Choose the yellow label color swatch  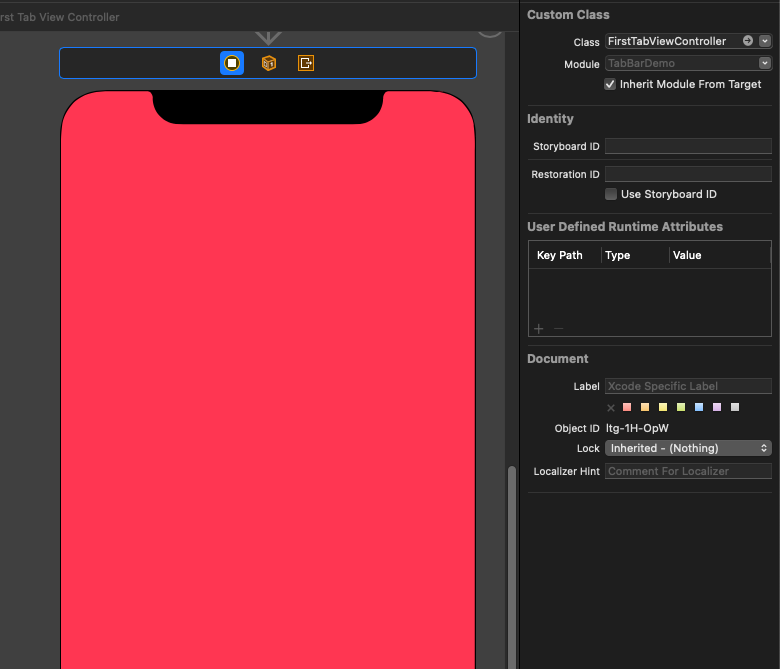663,407
